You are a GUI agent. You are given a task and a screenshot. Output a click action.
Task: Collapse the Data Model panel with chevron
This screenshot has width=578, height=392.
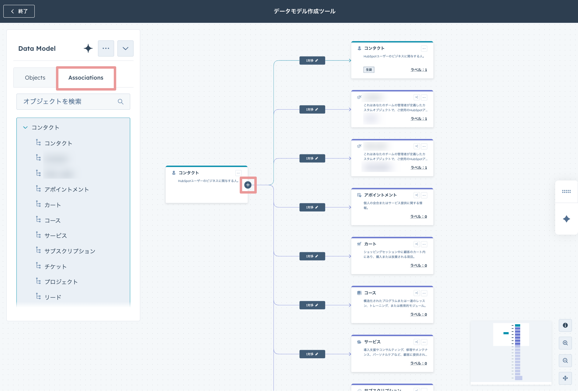click(125, 48)
